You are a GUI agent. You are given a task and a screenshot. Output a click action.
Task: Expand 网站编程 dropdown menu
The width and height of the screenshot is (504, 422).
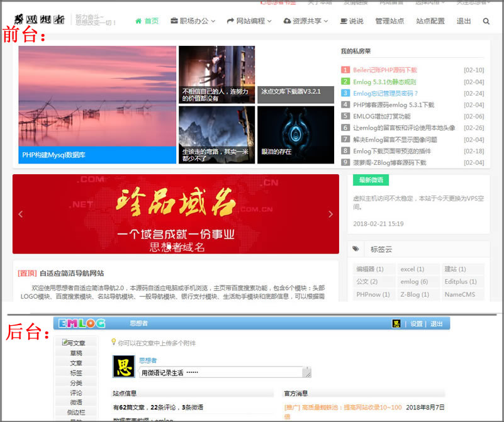point(249,21)
